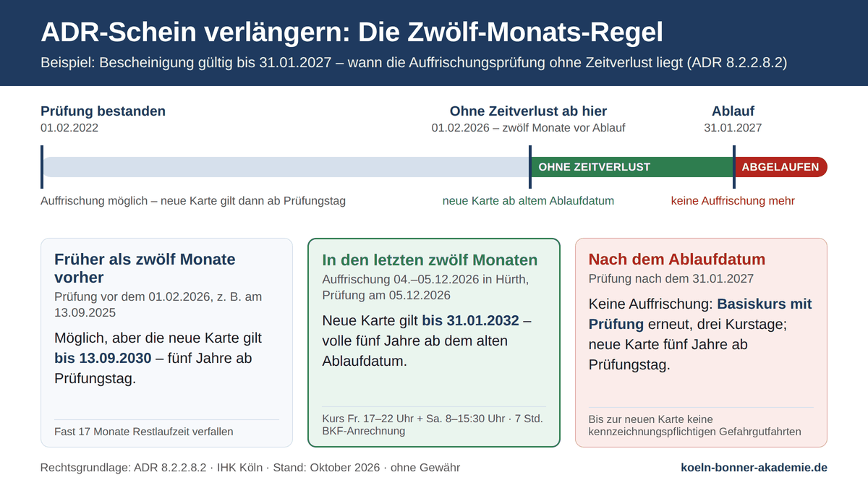Click 'Prüfung nach dem 31.01.2027' subtitle
The image size is (868, 488).
[x=671, y=279]
